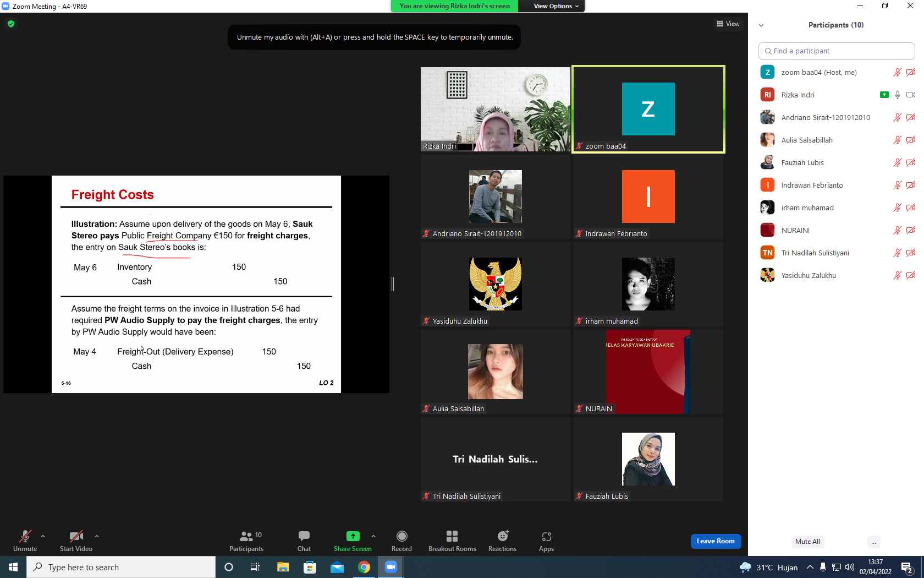Viewport: 924px width, 578px height.
Task: Click the Find a participant search field
Action: point(836,51)
